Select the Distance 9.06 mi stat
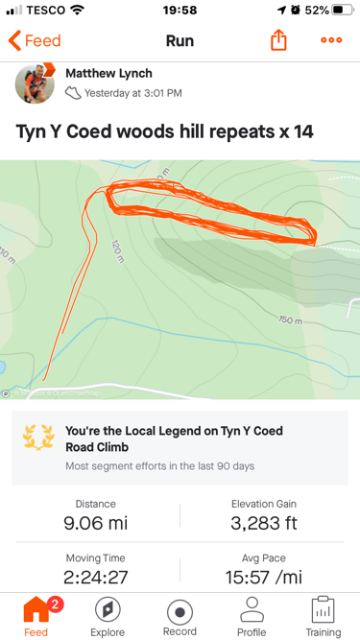The image size is (360, 640). click(96, 516)
